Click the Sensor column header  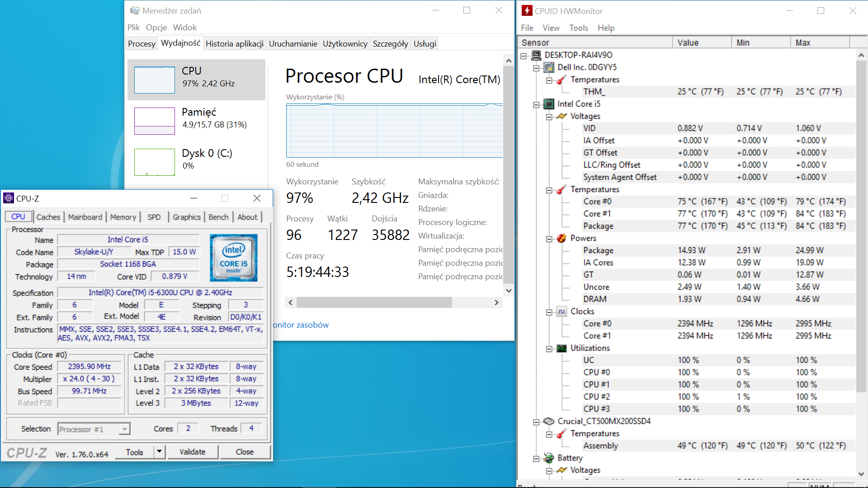595,42
